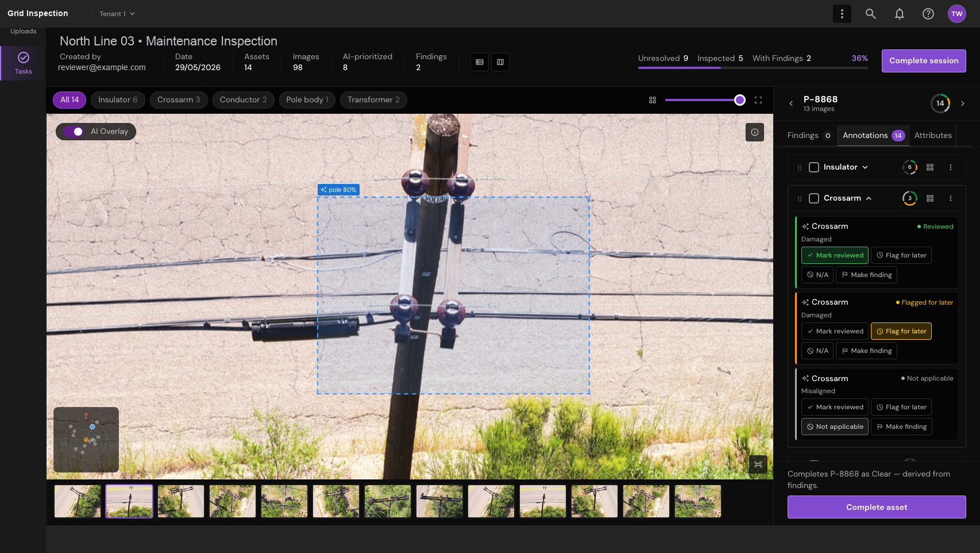Screen dimensions: 980x553
Task: Open the notifications bell
Action: [899, 14]
